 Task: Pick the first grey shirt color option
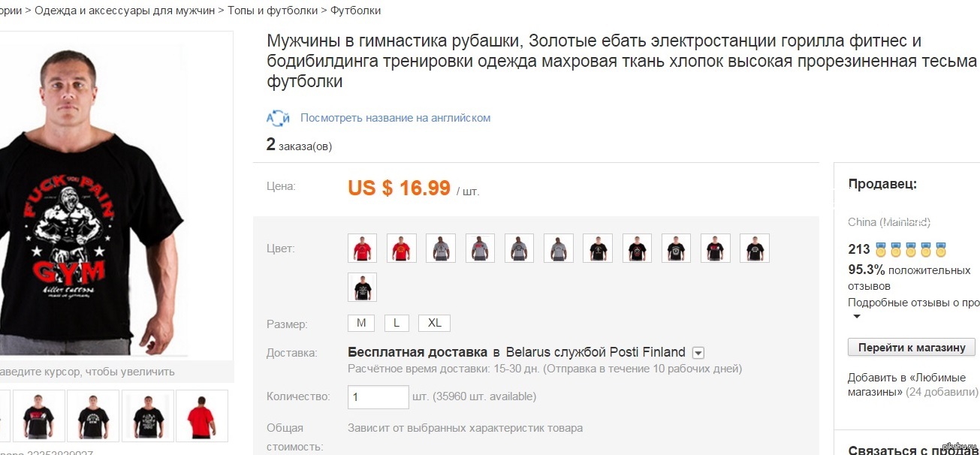440,248
